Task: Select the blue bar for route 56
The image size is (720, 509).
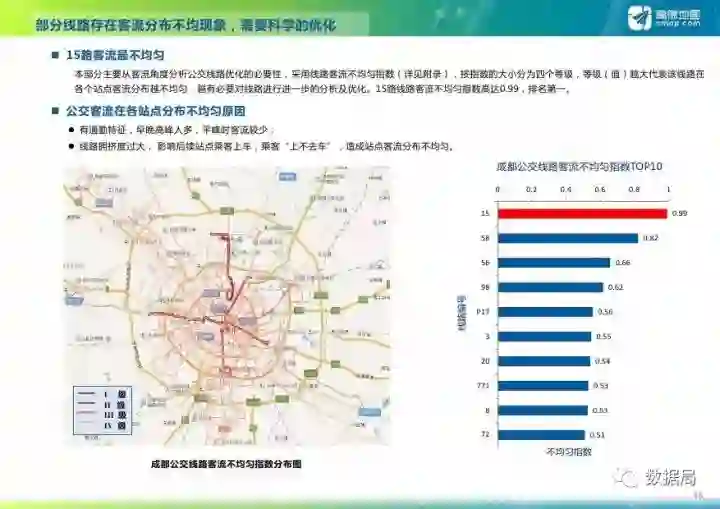Action: click(x=554, y=263)
